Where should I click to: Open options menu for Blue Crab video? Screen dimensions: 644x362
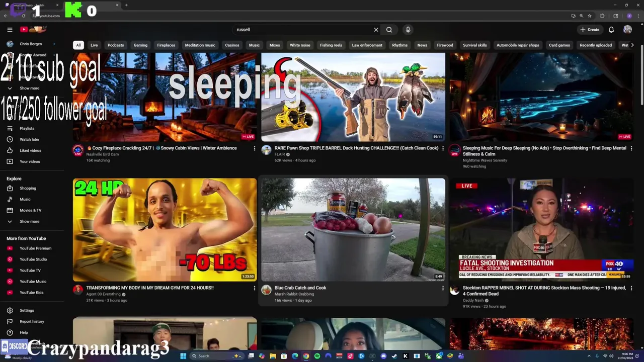click(x=443, y=288)
